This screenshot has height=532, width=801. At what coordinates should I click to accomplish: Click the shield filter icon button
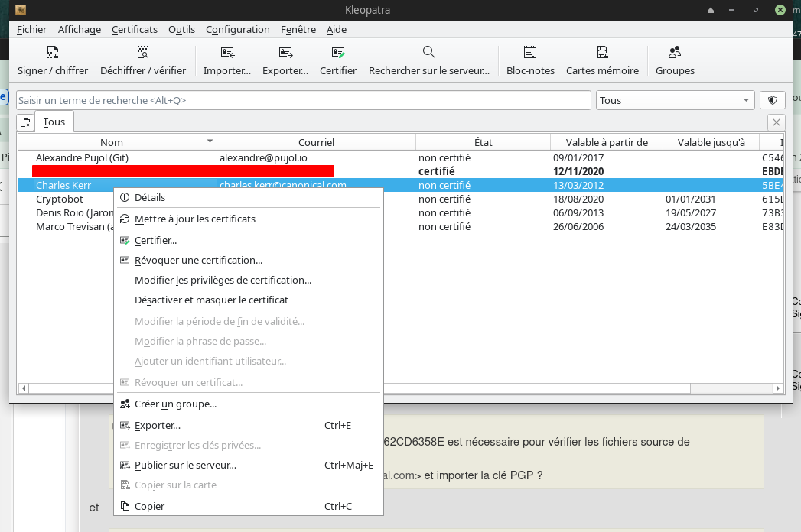click(x=773, y=100)
